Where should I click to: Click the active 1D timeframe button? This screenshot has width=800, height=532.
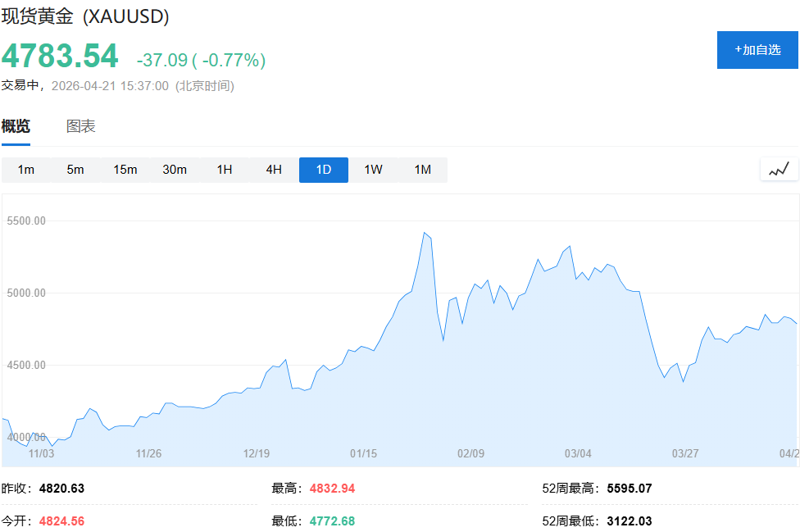[323, 170]
